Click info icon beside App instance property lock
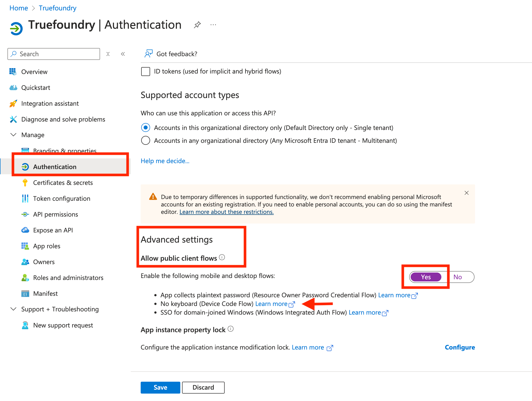This screenshot has width=532, height=401. click(231, 329)
